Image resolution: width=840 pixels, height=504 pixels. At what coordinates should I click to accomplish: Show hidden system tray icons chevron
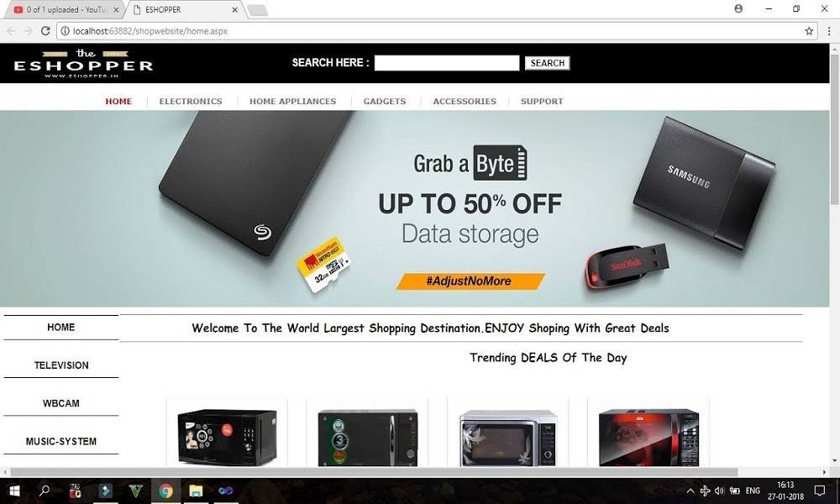(690, 491)
